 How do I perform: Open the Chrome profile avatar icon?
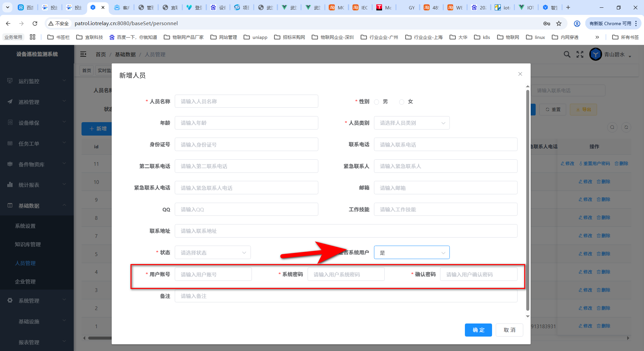pos(577,23)
